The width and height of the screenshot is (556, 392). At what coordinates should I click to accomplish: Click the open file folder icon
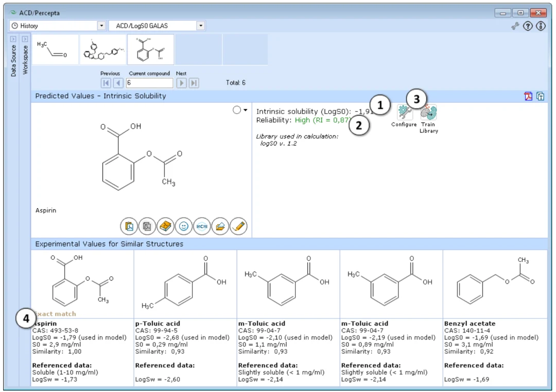220,226
